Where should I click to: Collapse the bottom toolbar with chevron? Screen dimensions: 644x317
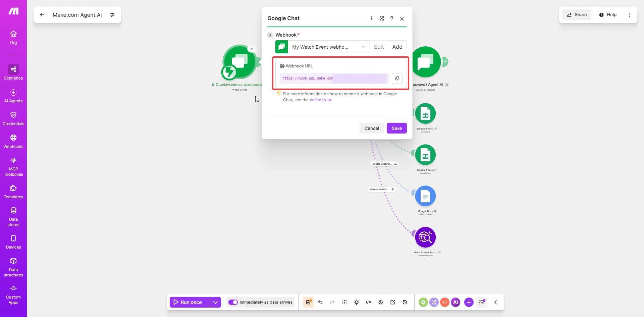pyautogui.click(x=496, y=302)
